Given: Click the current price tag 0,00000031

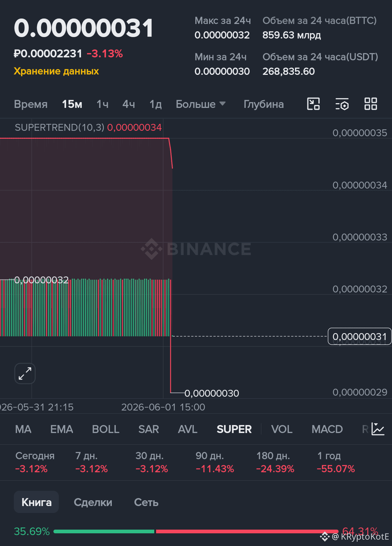Looking at the screenshot, I should point(360,336).
